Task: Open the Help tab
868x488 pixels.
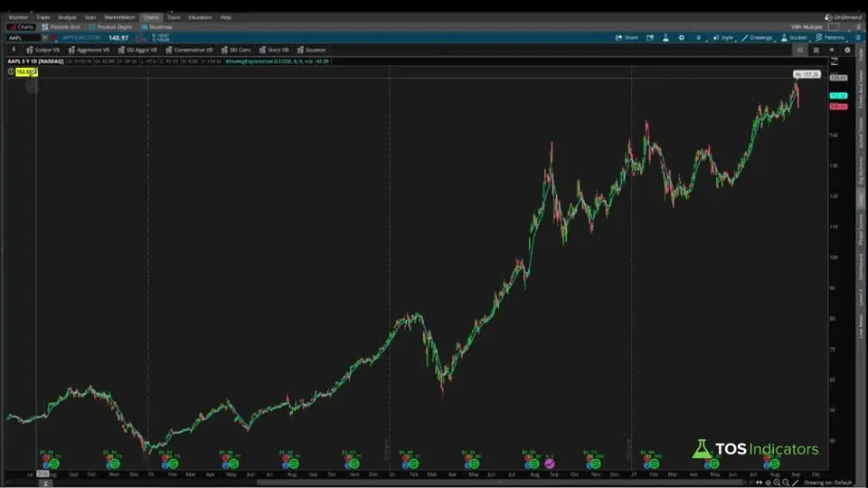Action: point(226,17)
